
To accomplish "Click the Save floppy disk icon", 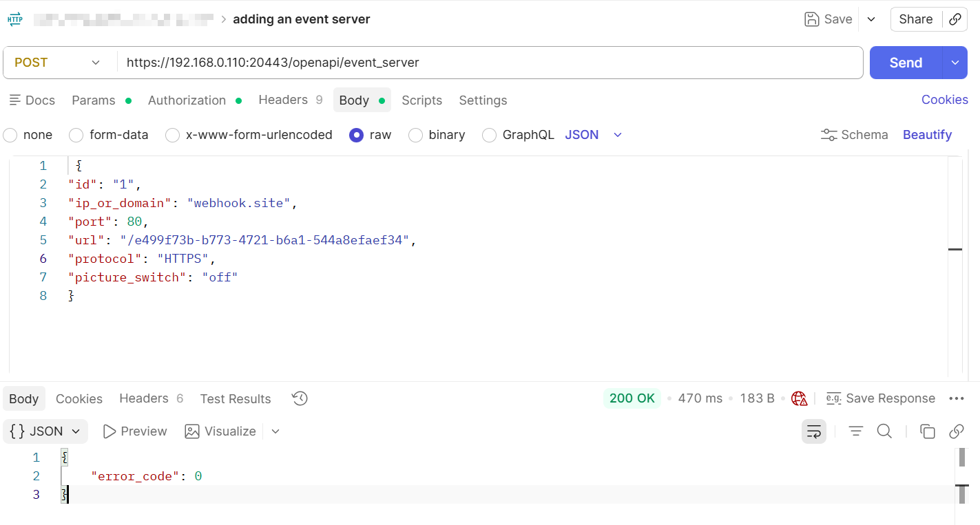I will 812,19.
